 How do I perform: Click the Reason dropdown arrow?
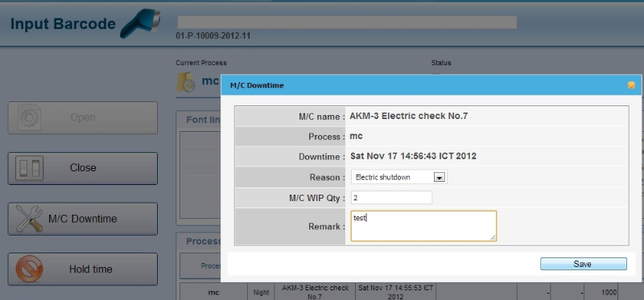click(x=440, y=178)
